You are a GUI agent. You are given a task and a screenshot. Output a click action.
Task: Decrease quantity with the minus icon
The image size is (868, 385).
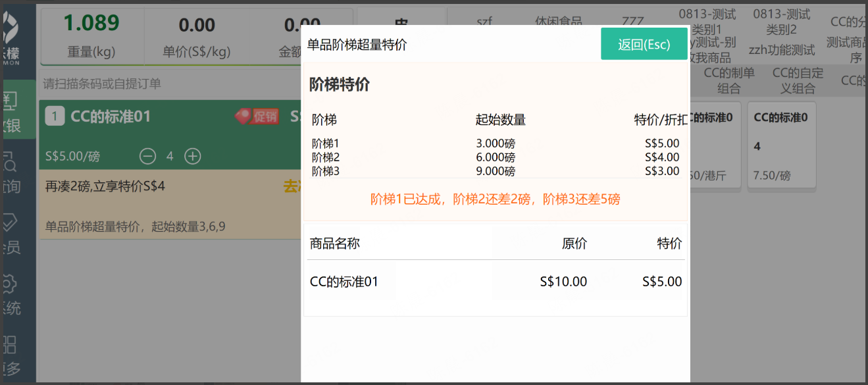(x=147, y=157)
